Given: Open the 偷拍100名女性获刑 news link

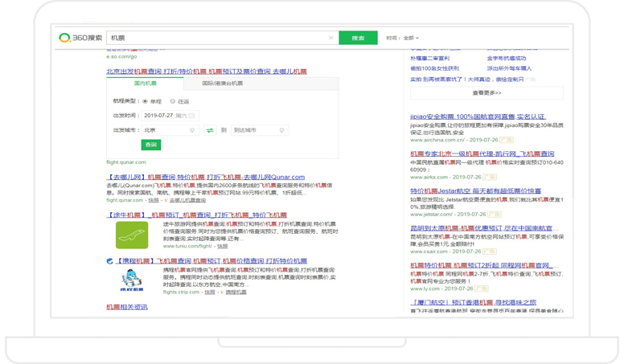Looking at the screenshot, I should click(434, 68).
